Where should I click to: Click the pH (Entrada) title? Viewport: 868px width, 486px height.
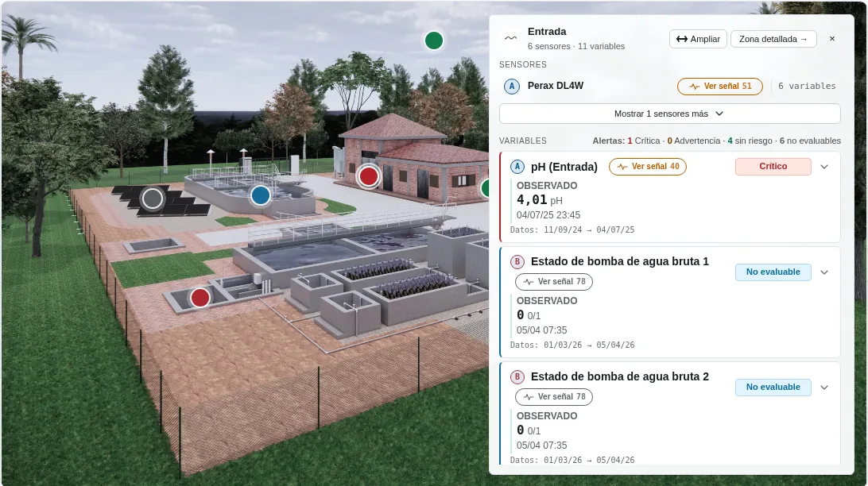click(564, 167)
